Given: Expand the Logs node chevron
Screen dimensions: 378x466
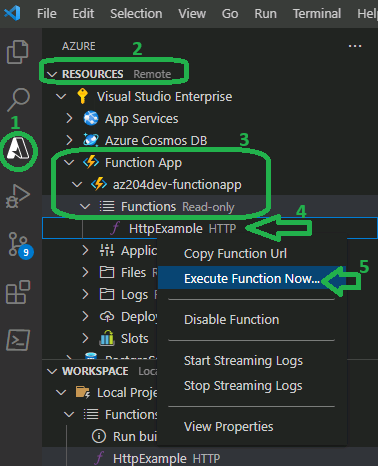Looking at the screenshot, I should pyautogui.click(x=85, y=294).
